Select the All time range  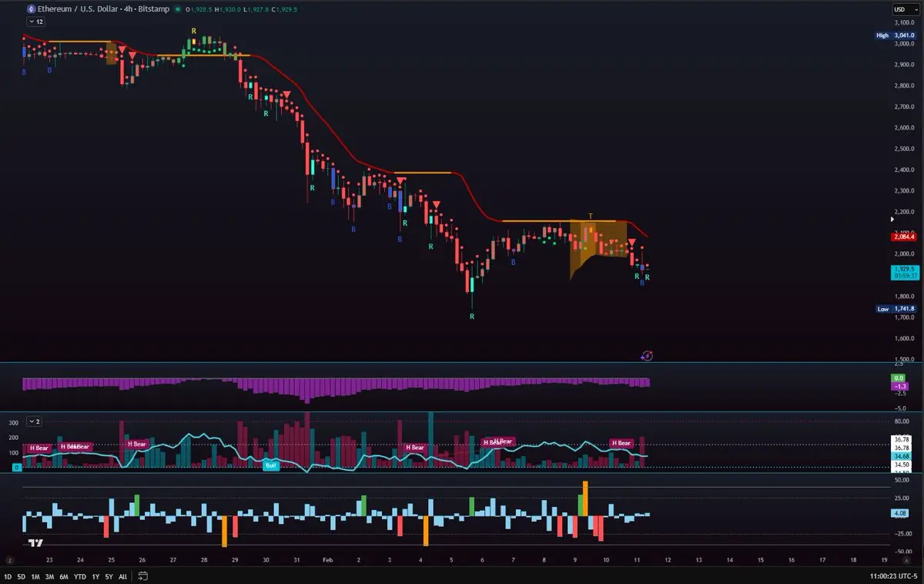click(122, 576)
